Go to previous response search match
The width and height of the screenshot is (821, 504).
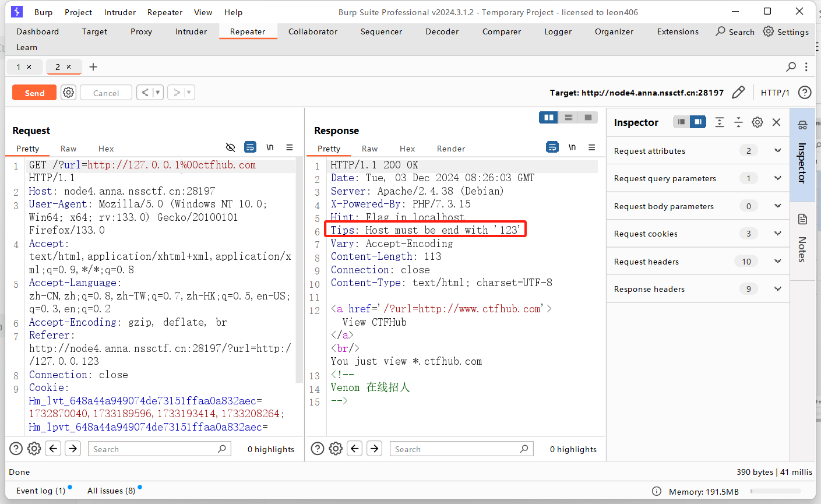coord(355,449)
